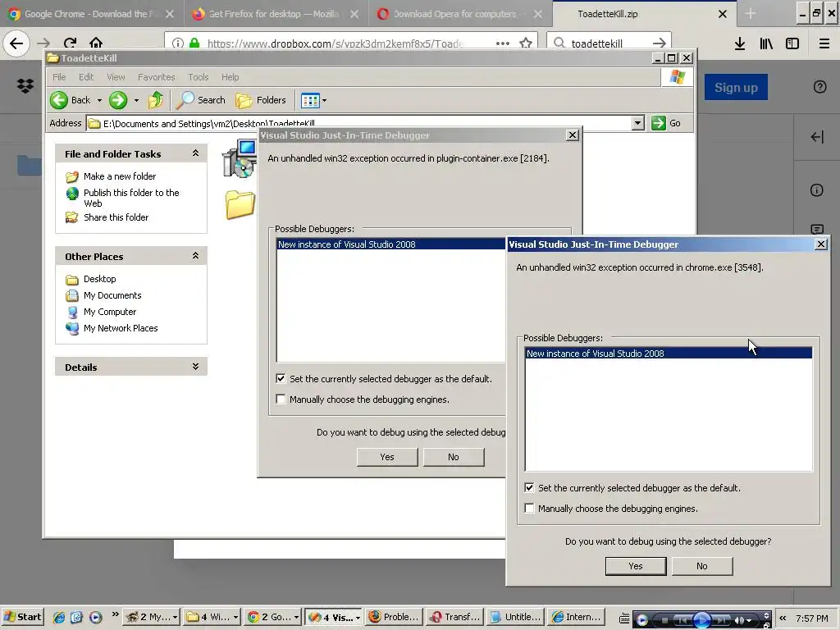The width and height of the screenshot is (840, 630).
Task: Click Make a new folder link
Action: pos(120,176)
